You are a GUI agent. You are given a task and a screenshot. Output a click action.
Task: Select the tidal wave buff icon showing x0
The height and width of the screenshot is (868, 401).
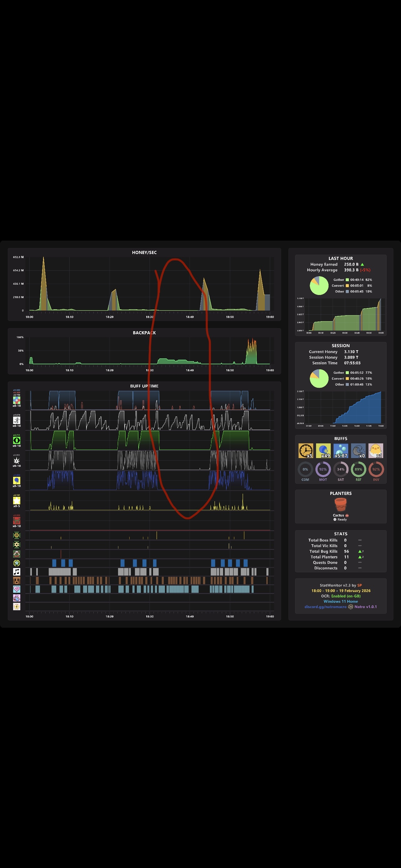[x=358, y=451]
